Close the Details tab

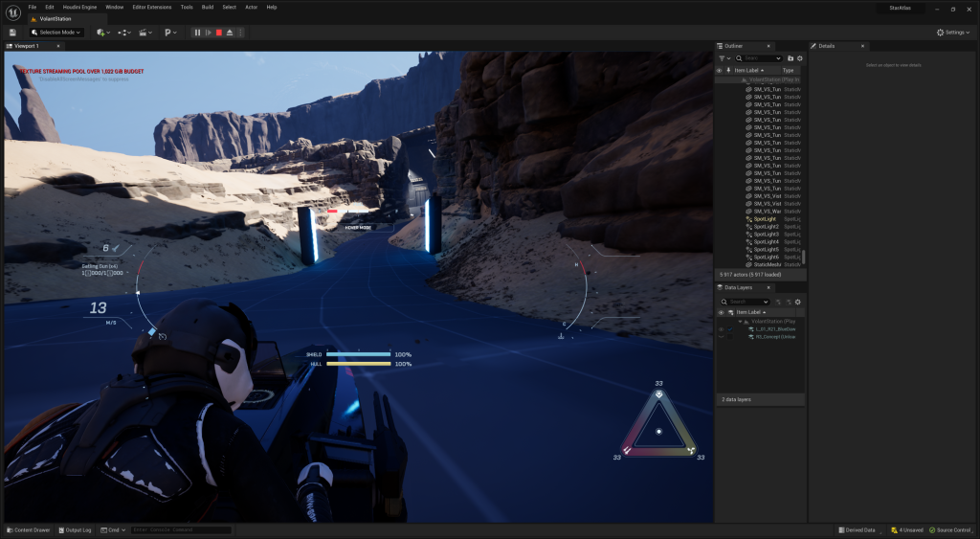pyautogui.click(x=862, y=46)
